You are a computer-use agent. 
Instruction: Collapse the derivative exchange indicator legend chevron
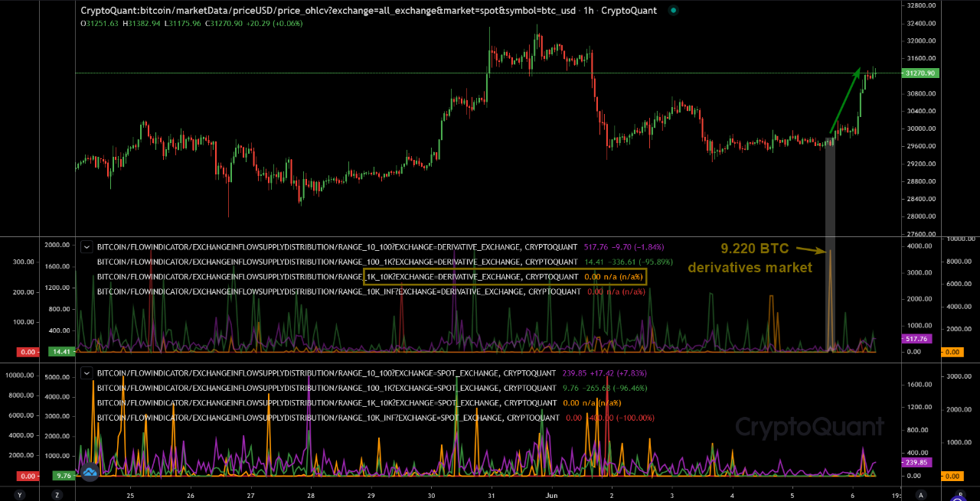click(x=87, y=247)
